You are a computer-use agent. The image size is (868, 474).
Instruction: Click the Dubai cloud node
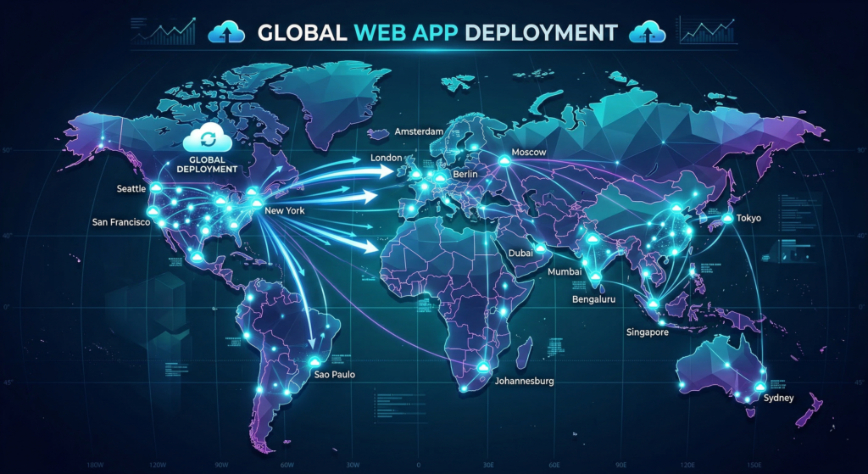point(540,248)
